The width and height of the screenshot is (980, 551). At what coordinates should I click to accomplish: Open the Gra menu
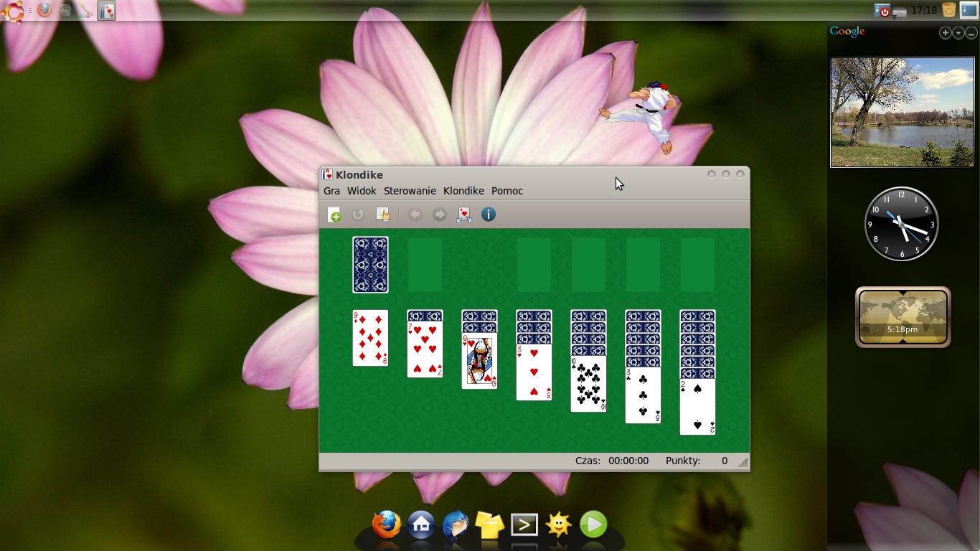click(x=331, y=191)
